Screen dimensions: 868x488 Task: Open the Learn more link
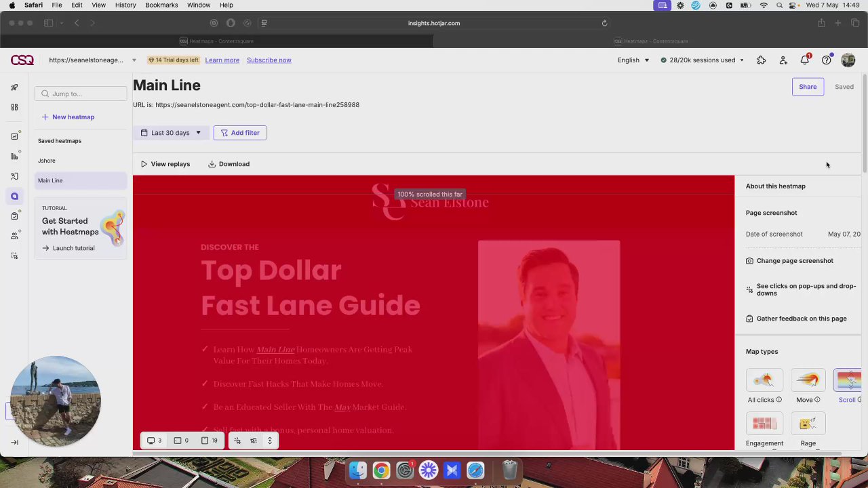(x=222, y=60)
